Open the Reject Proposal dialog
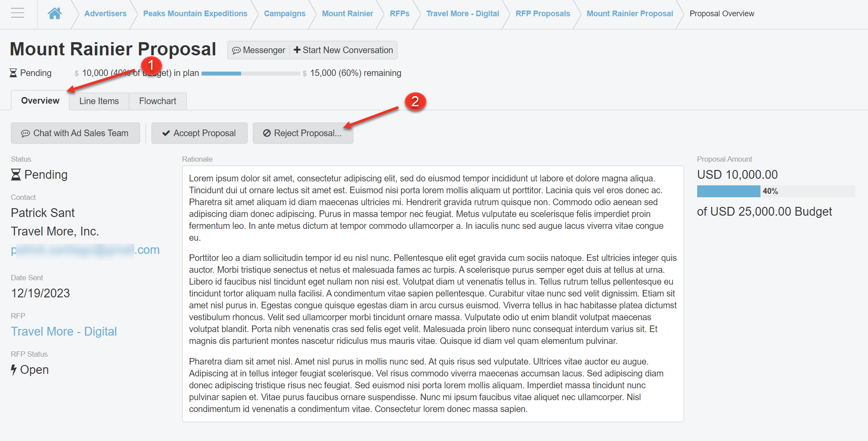Image resolution: width=868 pixels, height=441 pixels. click(303, 133)
